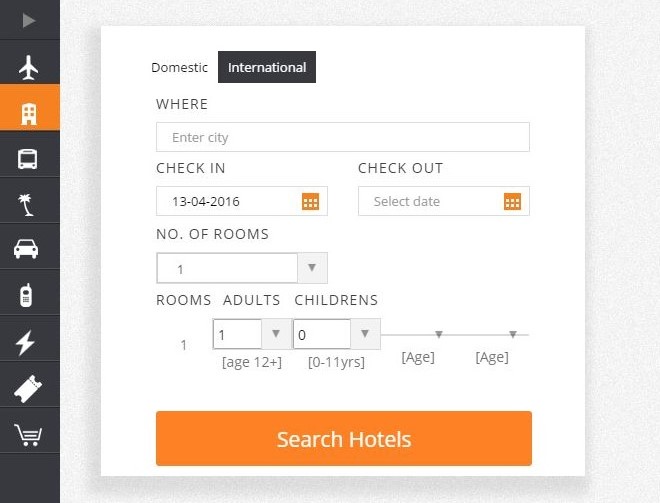The image size is (660, 503).
Task: Open the Electricity lightning bolt icon
Action: click(25, 343)
